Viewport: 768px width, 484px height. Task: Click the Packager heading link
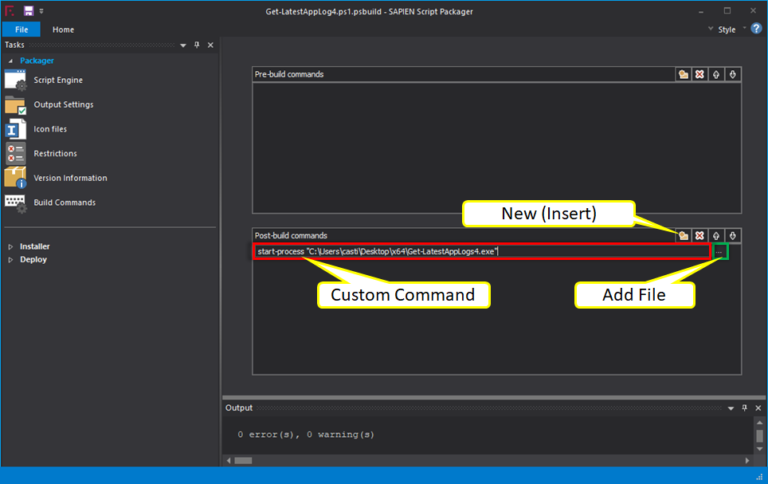[37, 61]
